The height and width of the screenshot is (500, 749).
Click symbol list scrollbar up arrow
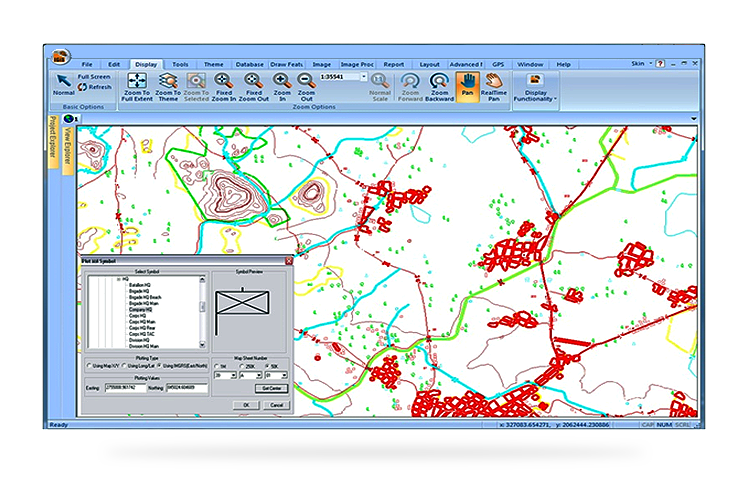(202, 279)
